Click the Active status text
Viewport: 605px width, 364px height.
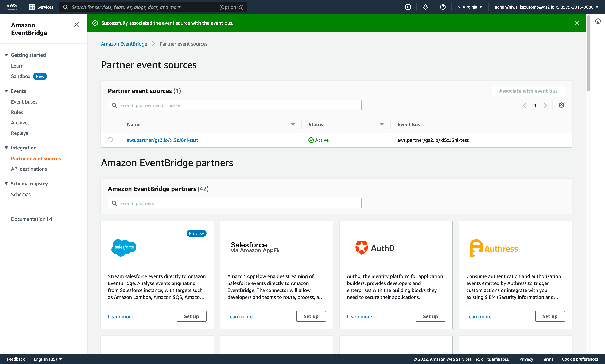(x=322, y=140)
